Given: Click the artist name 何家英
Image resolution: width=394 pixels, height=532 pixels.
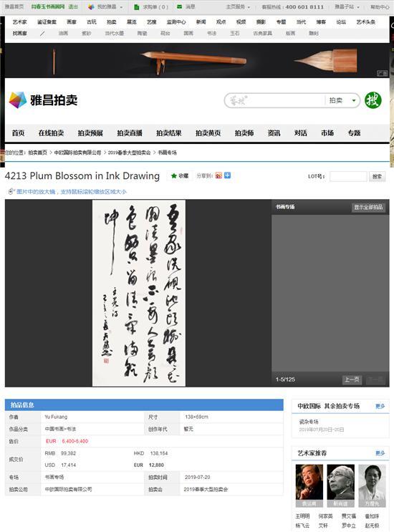Looking at the screenshot, I should (x=325, y=516).
